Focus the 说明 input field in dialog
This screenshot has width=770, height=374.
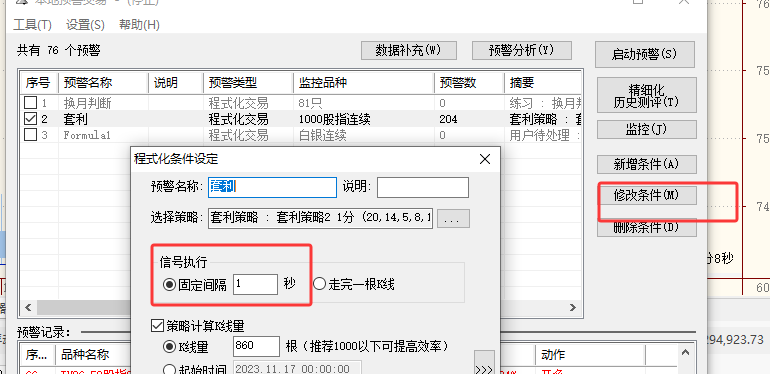[423, 187]
